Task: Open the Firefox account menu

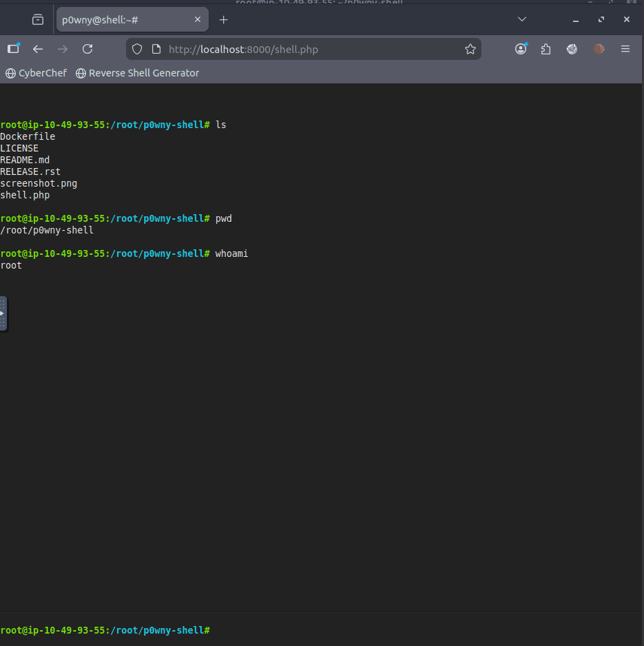Action: click(x=521, y=49)
